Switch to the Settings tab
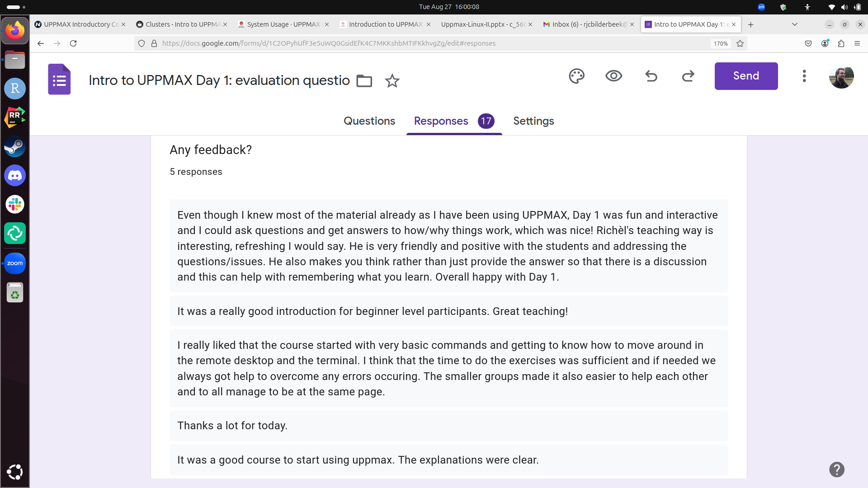Viewport: 868px width, 488px height. [533, 121]
